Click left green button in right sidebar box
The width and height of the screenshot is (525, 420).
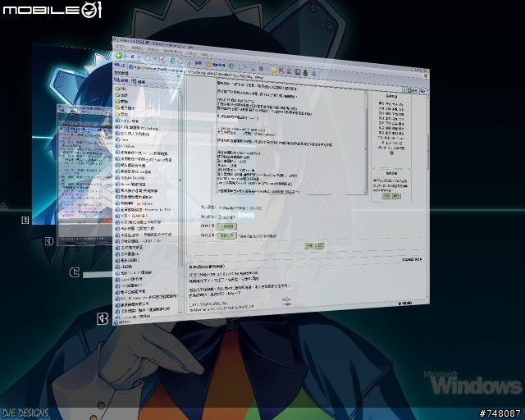(386, 195)
